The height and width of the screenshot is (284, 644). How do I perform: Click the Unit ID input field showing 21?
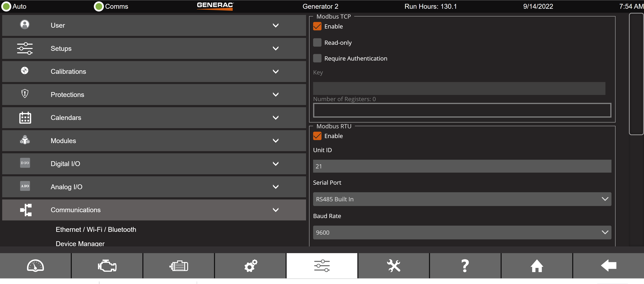462,166
